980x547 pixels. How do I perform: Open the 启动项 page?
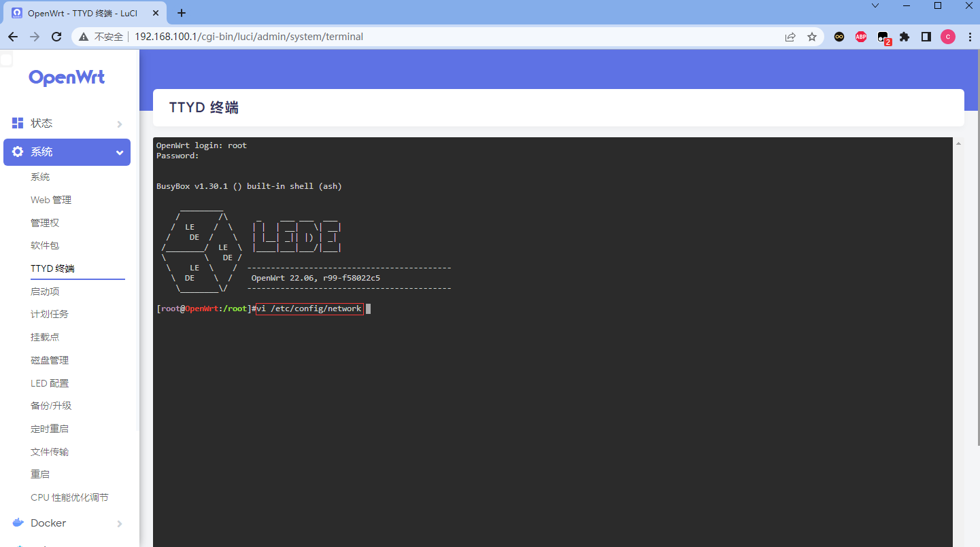coord(45,292)
